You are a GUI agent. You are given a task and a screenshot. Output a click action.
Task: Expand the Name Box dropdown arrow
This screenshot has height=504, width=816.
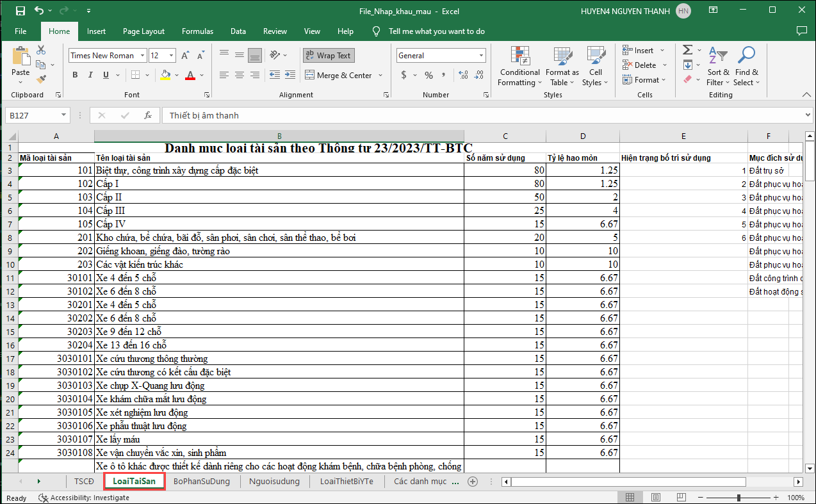tap(63, 115)
